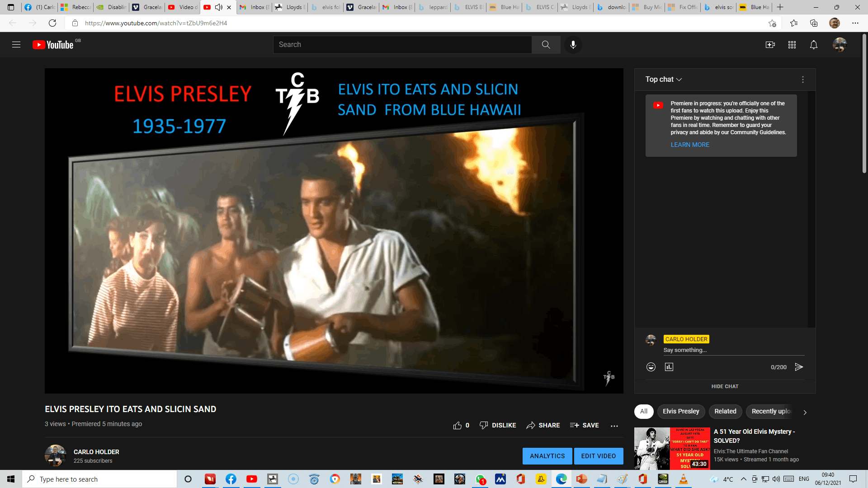This screenshot has height=488, width=868.
Task: Click the EDIT VIDEO button
Action: tap(599, 456)
